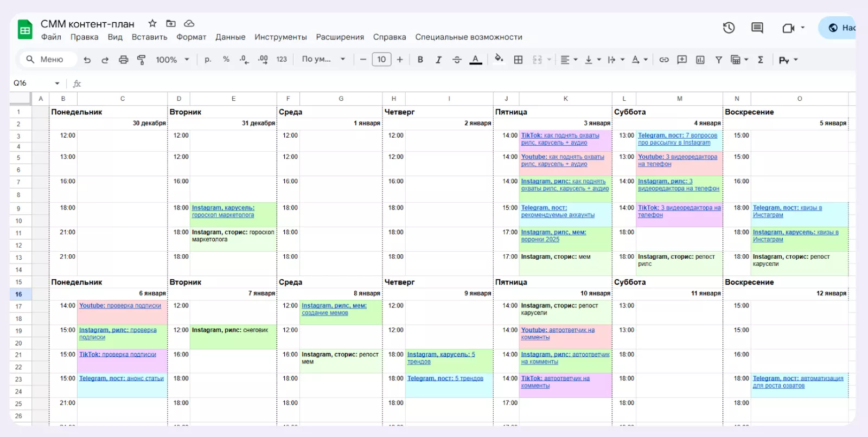Select the 30 декабря date cell

tap(122, 124)
